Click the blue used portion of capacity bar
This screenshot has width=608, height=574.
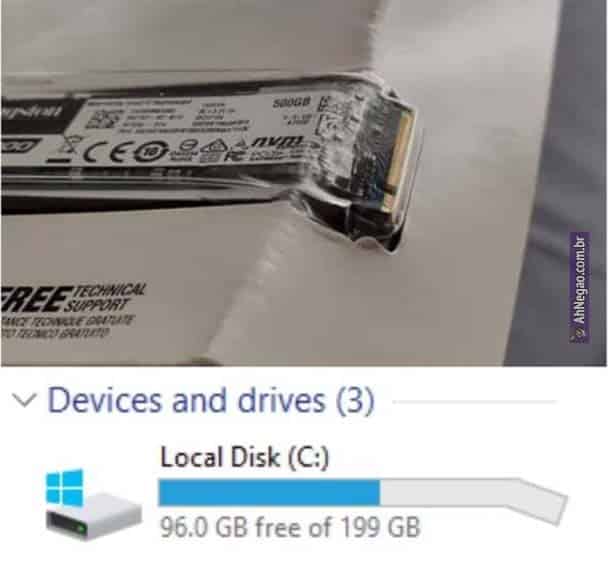(x=269, y=493)
